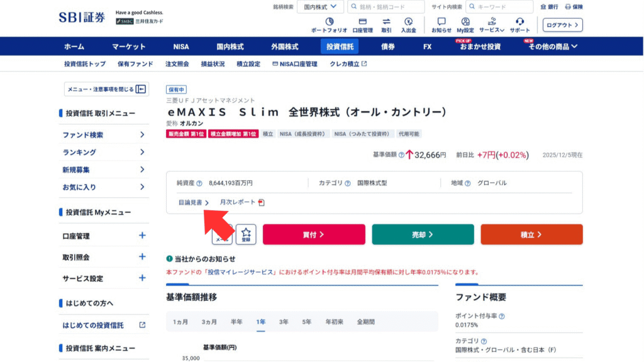Screen dimensions: 644x362
Task: Open 新規募集 sidebar item
Action: pos(104,169)
